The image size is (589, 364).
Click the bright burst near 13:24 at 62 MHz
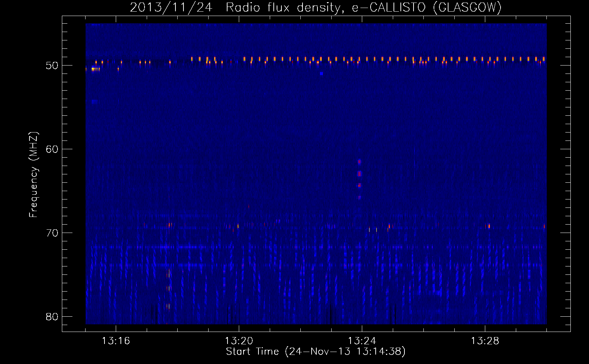(x=359, y=162)
